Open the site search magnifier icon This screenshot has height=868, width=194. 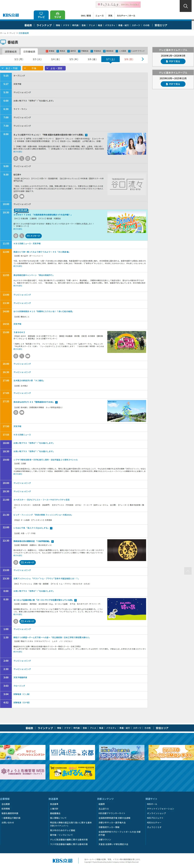186,6
